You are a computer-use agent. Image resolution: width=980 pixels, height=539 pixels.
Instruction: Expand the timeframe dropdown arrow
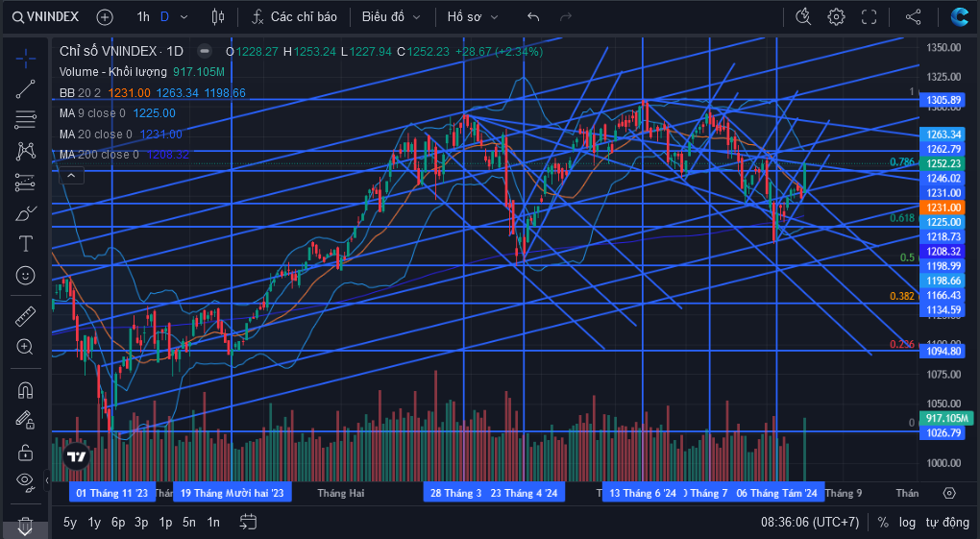tap(184, 17)
